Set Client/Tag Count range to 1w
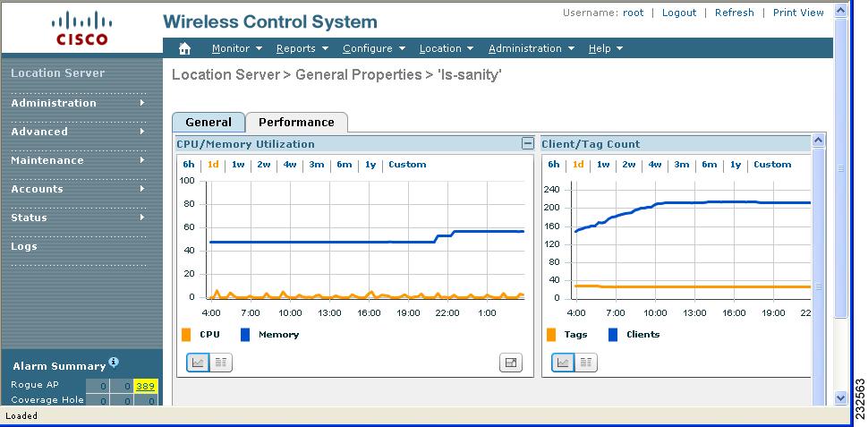868x427 pixels. point(603,165)
